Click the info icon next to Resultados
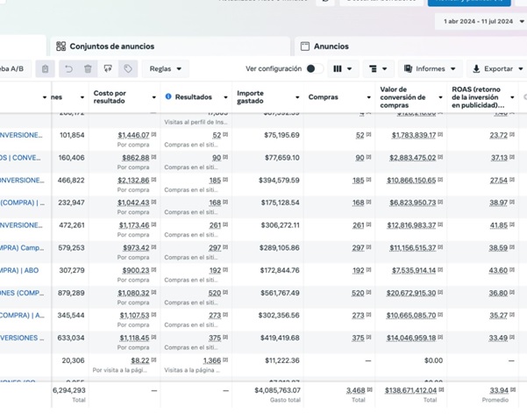The height and width of the screenshot is (420, 527). tap(168, 96)
